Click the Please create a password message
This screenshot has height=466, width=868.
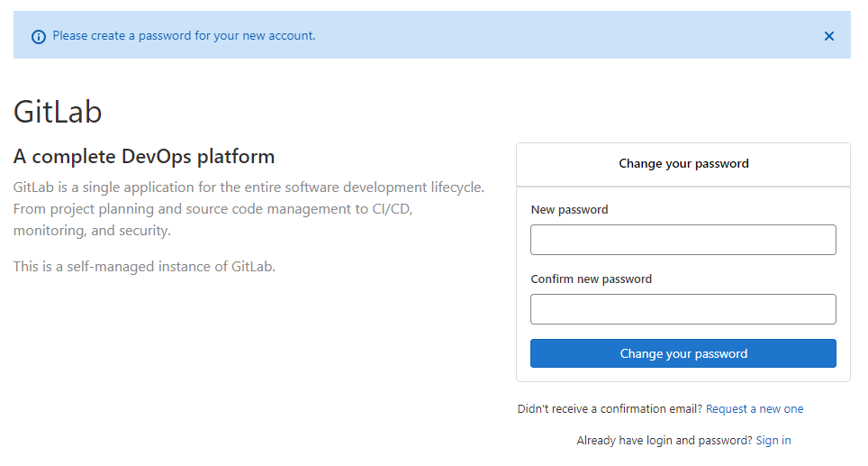tap(184, 35)
